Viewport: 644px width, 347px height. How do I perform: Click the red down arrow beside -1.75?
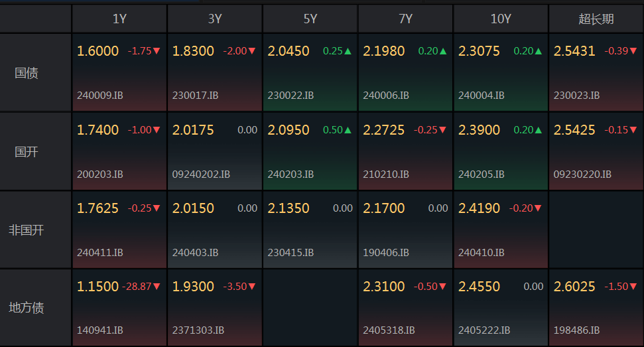(x=157, y=52)
